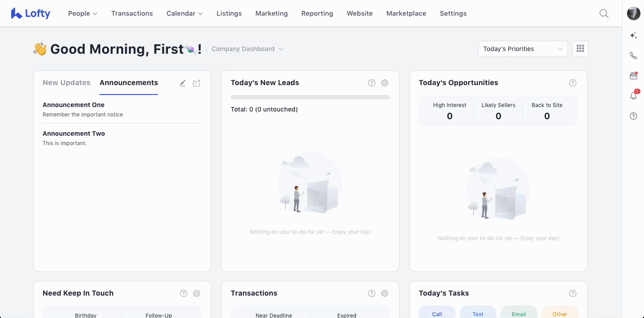Click the search magnifier icon
644x318 pixels.
coord(604,13)
